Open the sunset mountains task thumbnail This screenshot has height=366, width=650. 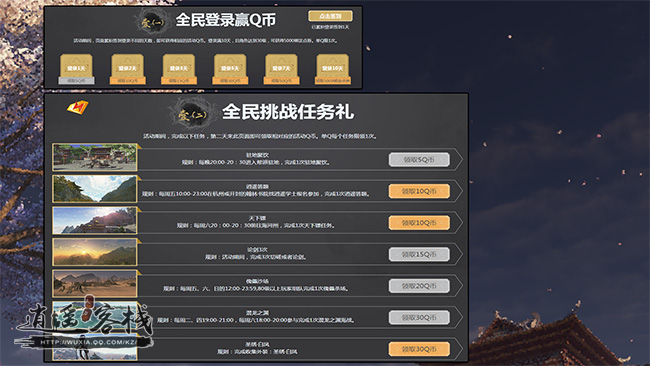[x=95, y=252]
